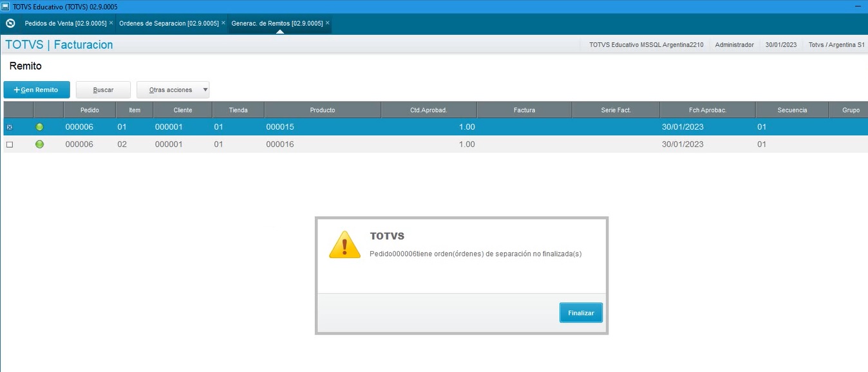Sort by the Item column header
868x372 pixels.
point(135,110)
